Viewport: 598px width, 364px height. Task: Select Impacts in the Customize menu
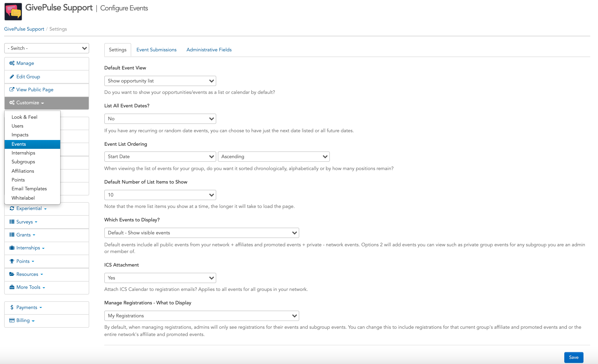32,135
